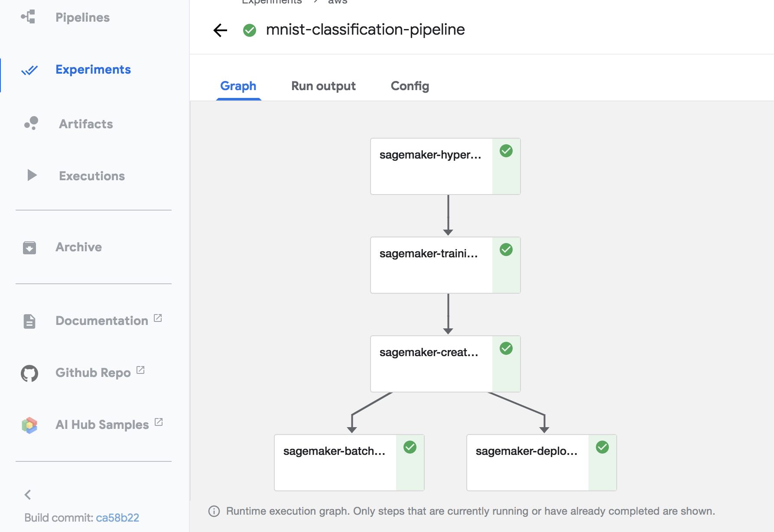Click the Documentation page icon
Screen dimensions: 774x532
tap(29, 321)
